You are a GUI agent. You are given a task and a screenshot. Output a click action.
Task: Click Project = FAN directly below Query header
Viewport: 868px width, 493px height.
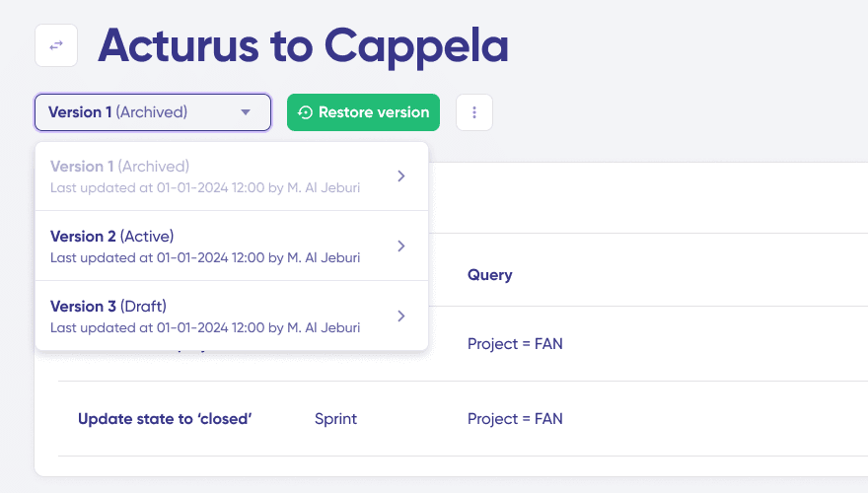(x=515, y=344)
